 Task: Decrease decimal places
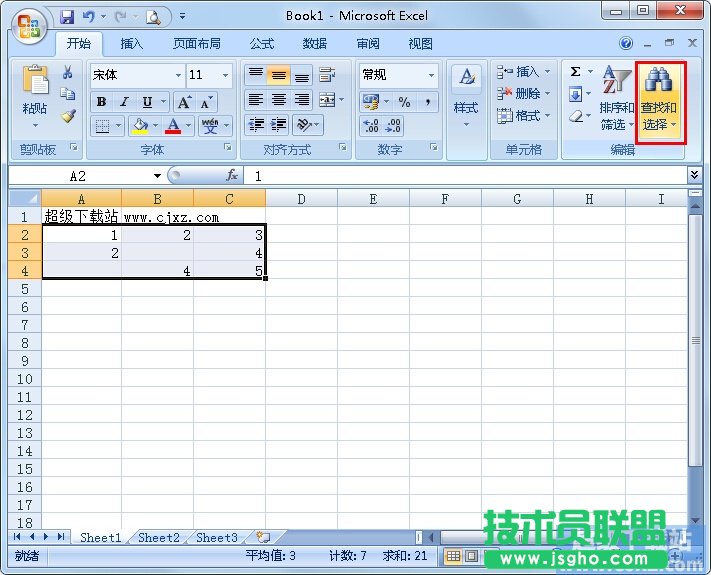tap(393, 125)
